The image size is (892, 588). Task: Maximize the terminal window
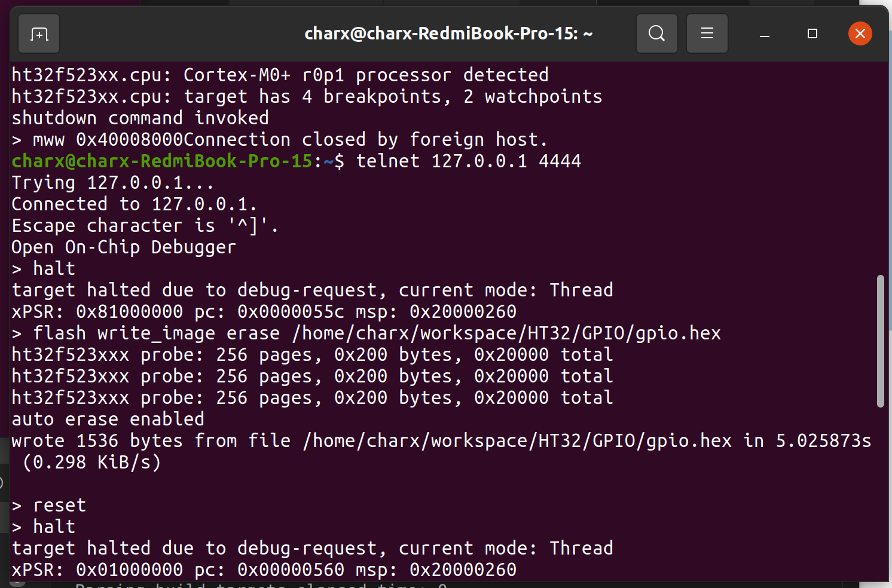tap(811, 34)
